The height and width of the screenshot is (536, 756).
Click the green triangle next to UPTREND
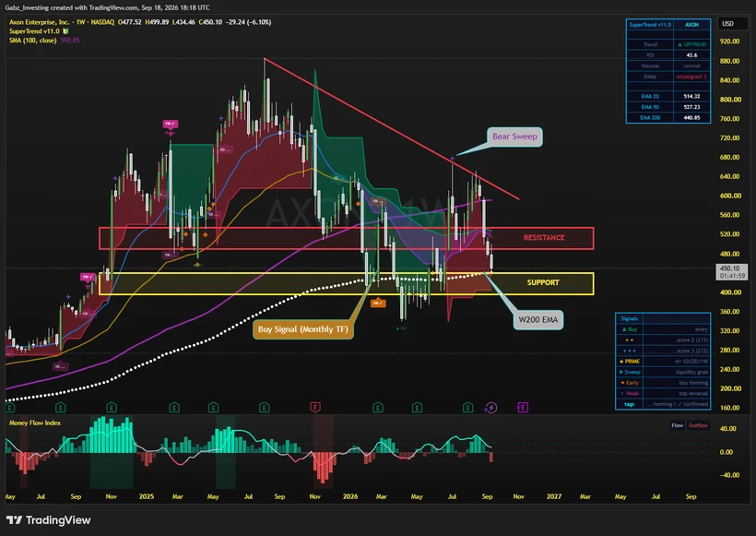[679, 44]
